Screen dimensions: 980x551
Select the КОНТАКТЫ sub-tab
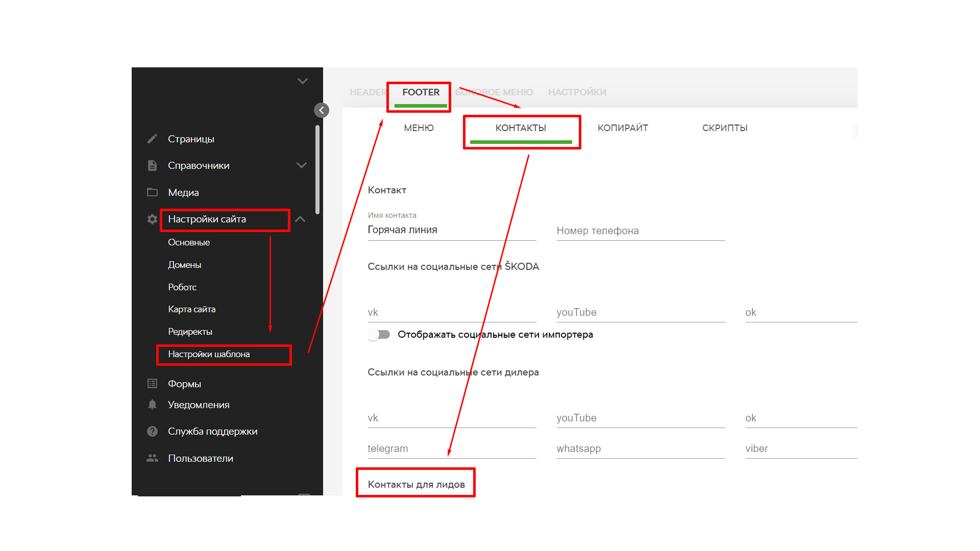point(521,128)
